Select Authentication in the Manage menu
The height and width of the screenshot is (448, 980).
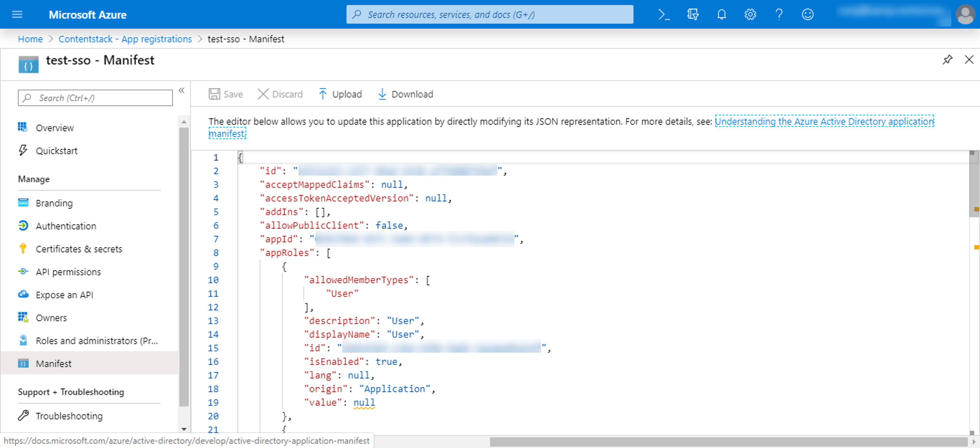pyautogui.click(x=66, y=226)
